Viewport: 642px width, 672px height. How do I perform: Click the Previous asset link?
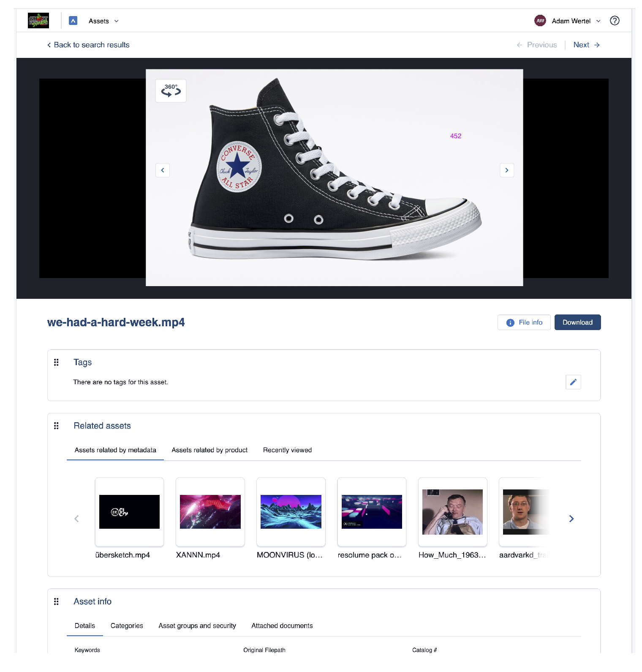coord(537,45)
